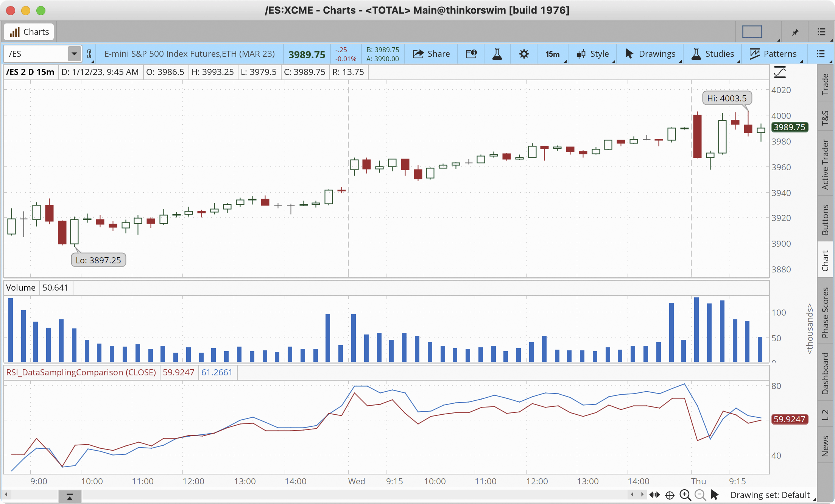Viewport: 835px width, 504px height.
Task: Open chart settings gear icon
Action: tap(524, 54)
